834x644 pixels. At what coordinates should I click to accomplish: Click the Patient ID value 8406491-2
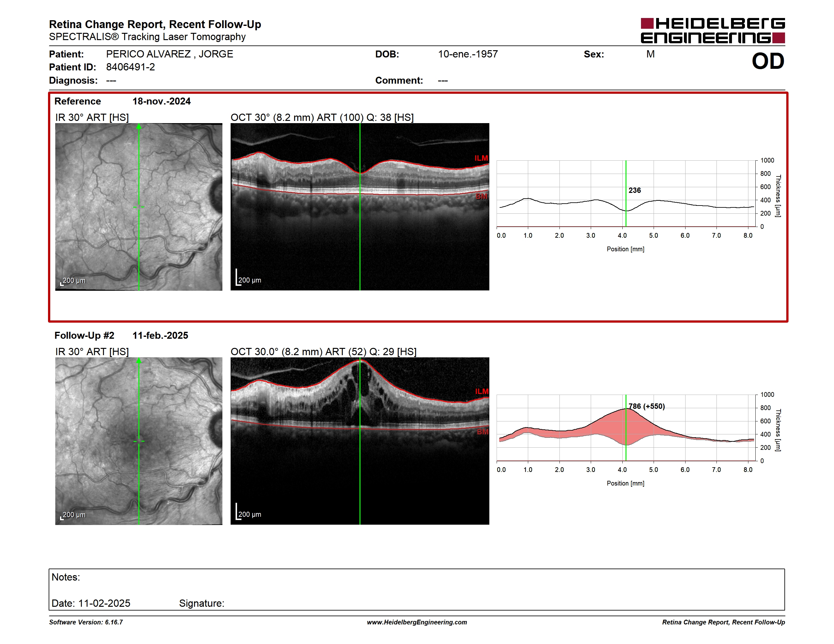pyautogui.click(x=130, y=67)
